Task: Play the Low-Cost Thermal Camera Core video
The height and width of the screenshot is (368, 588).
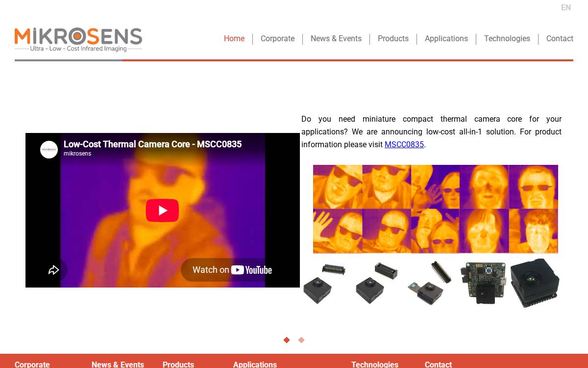Action: point(162,210)
